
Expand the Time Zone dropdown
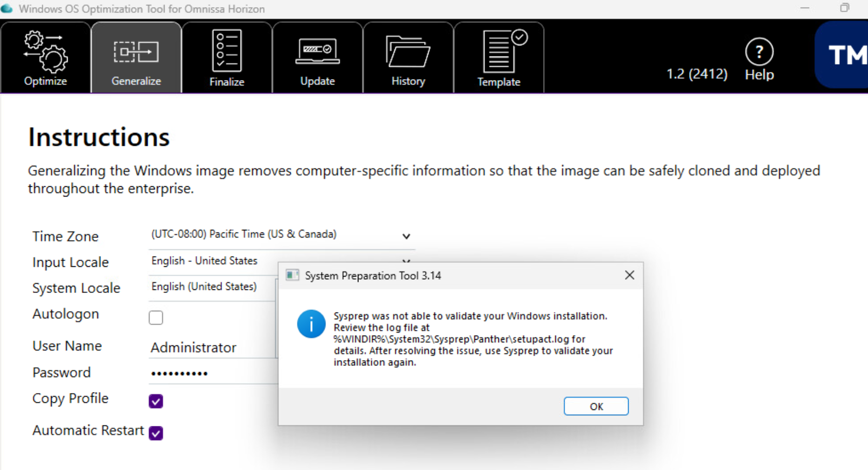tap(406, 236)
